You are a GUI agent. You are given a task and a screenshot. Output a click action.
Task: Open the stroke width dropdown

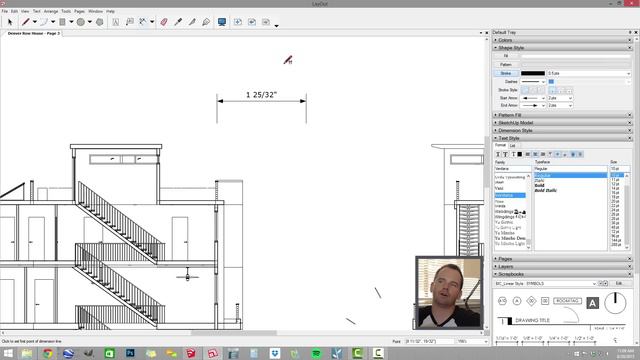628,73
